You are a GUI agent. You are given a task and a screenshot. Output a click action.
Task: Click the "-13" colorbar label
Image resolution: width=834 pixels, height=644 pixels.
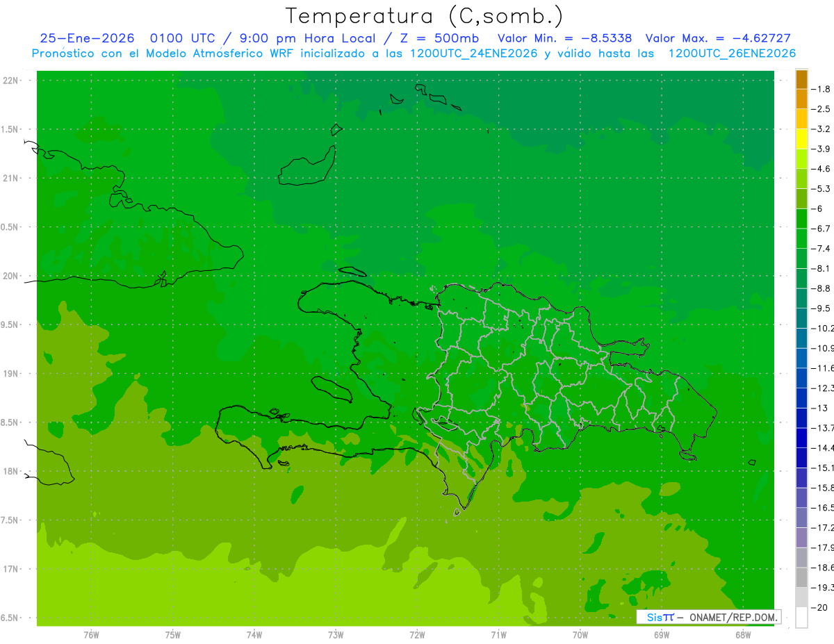pyautogui.click(x=819, y=408)
